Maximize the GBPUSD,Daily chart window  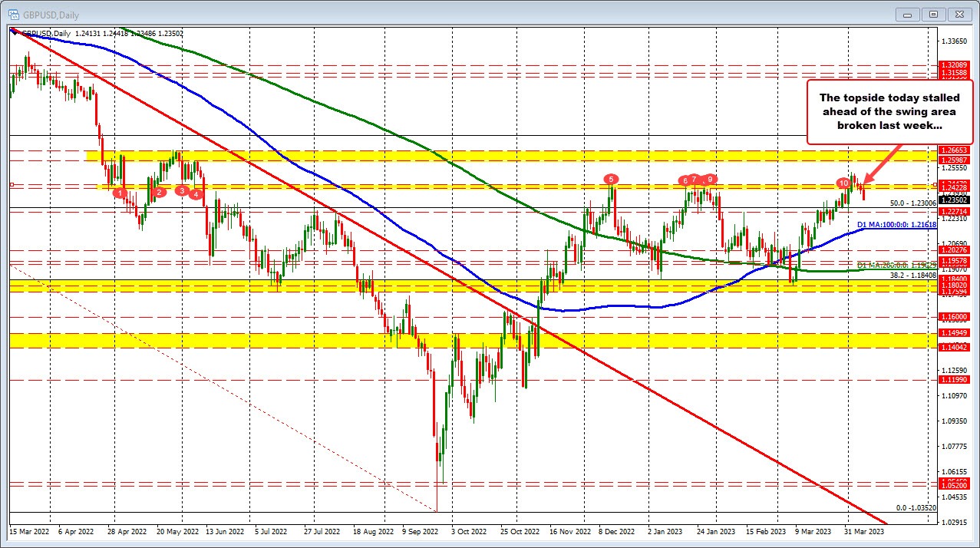tap(933, 14)
